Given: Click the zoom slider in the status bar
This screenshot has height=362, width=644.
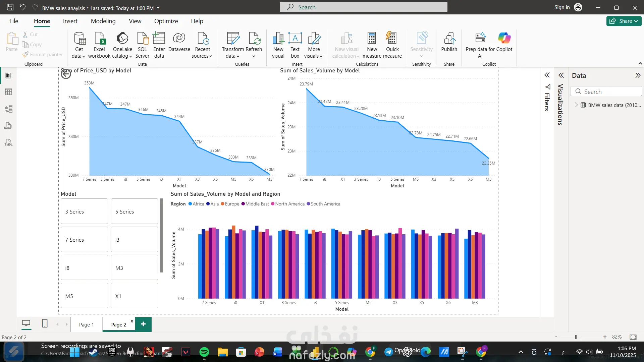Looking at the screenshot, I should click(576, 337).
